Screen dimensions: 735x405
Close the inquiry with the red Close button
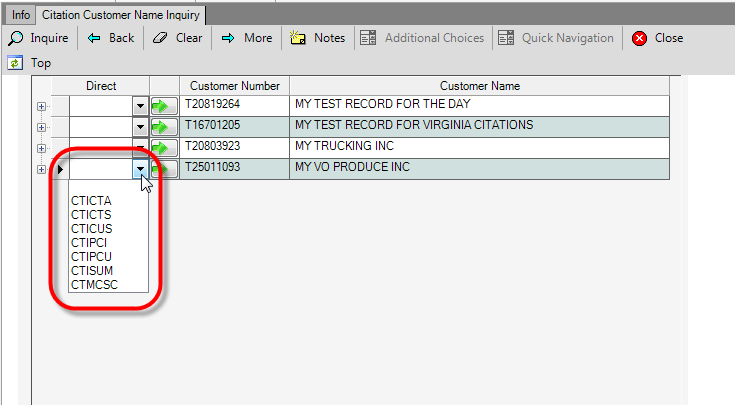tap(657, 38)
